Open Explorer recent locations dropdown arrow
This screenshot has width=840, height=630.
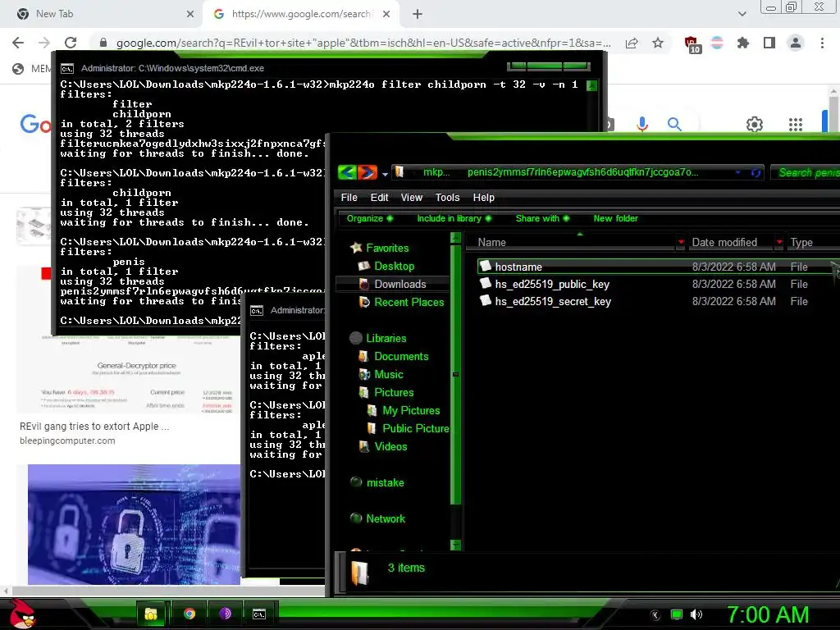tap(385, 174)
